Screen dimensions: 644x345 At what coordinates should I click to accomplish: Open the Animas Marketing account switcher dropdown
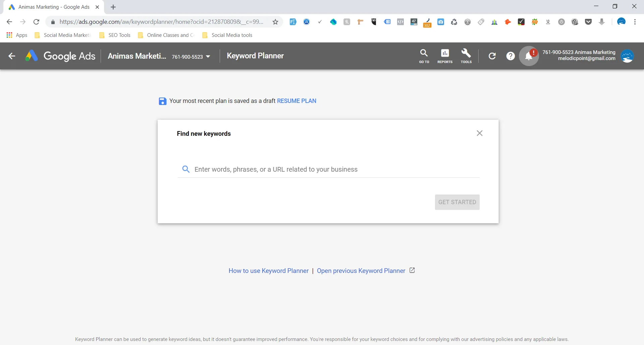click(209, 56)
